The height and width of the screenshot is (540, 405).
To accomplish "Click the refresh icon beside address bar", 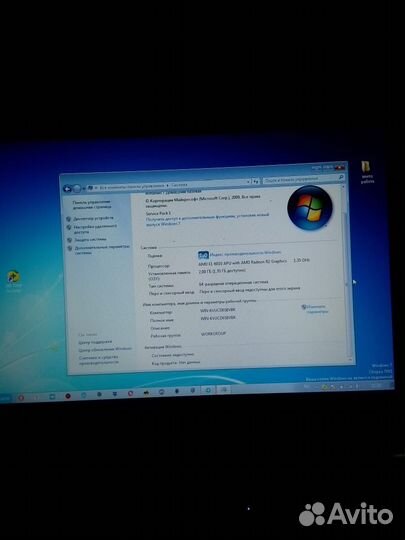I will coord(256,181).
